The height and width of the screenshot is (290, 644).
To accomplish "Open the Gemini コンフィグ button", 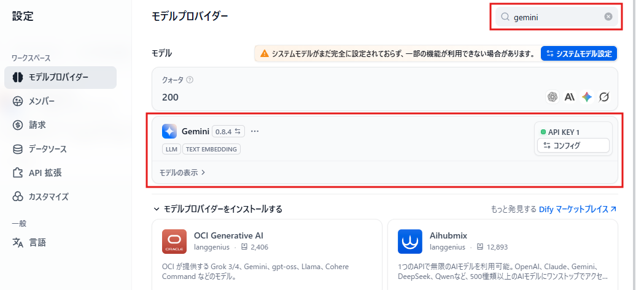I will 573,145.
